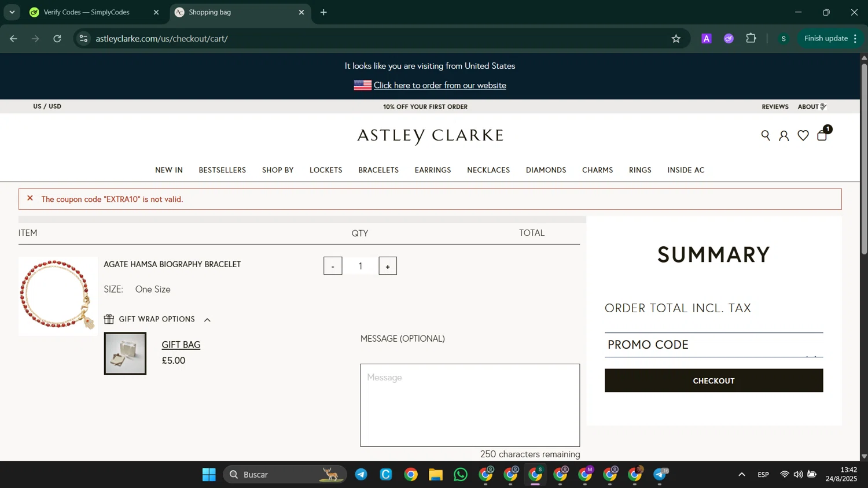Viewport: 868px width, 488px height.
Task: Open the account profile icon
Action: pyautogui.click(x=784, y=136)
